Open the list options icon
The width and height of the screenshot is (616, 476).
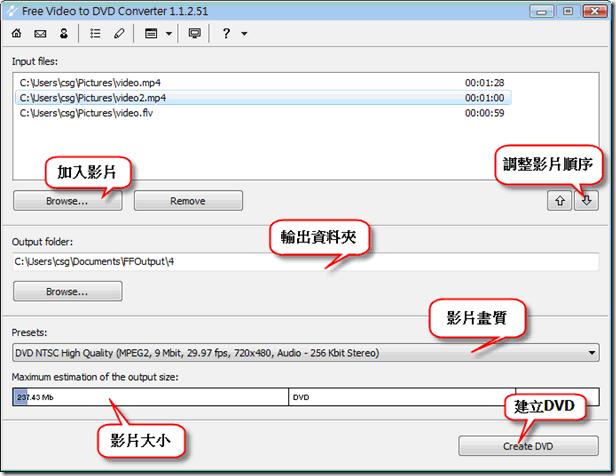pos(95,33)
